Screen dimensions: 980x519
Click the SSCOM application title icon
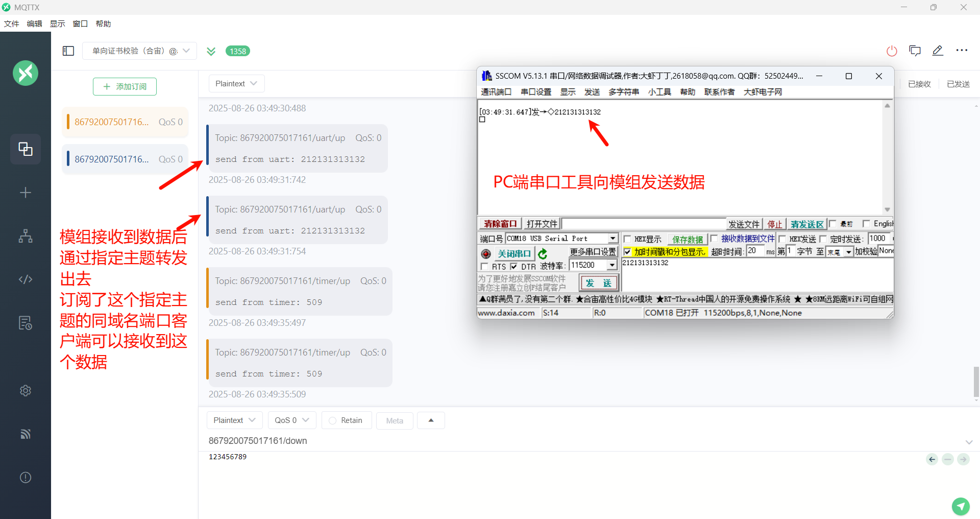486,76
